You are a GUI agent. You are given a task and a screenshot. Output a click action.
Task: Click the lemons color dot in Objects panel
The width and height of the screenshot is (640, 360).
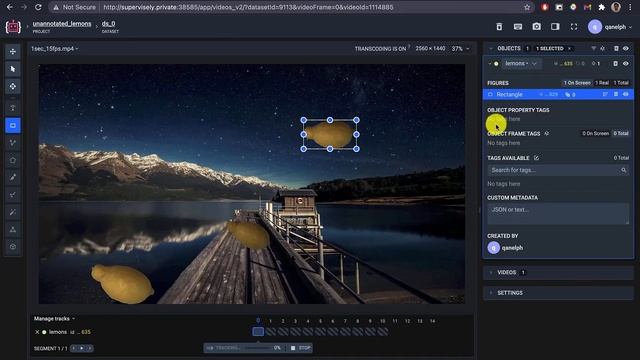496,64
